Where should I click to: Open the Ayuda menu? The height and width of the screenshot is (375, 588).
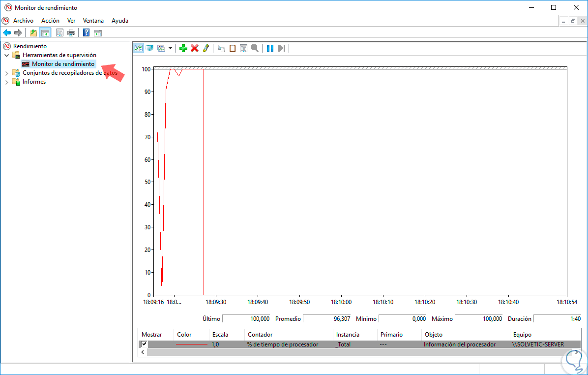coord(120,21)
